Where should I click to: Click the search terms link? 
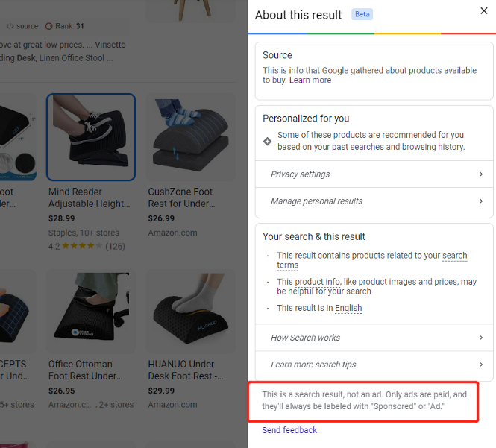453,256
